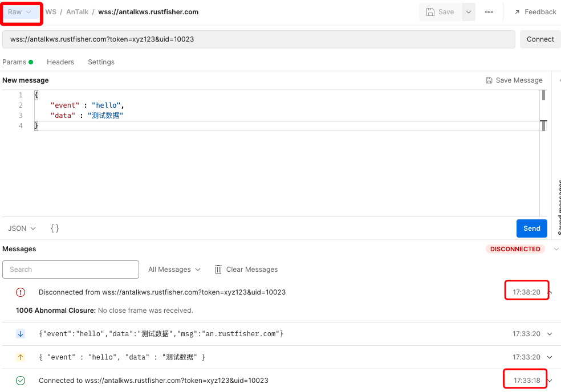Click the red disconnected error icon
The image size is (561, 392).
tap(21, 292)
